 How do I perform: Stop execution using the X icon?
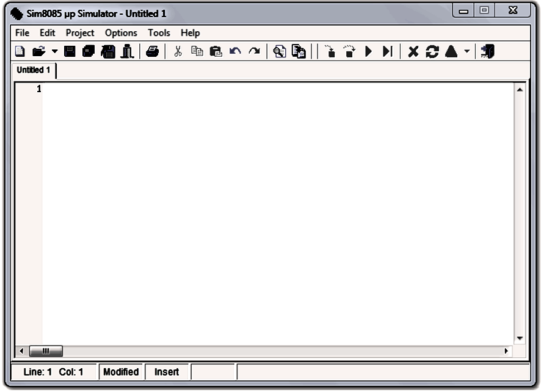[x=413, y=52]
